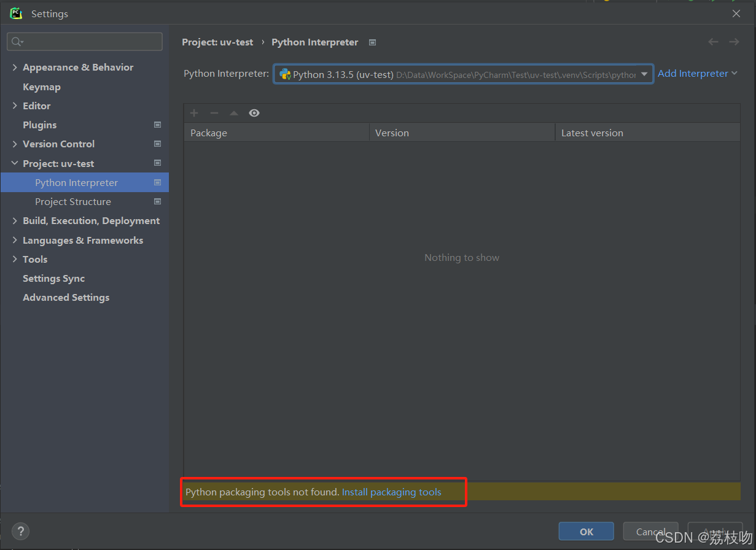Click the Cancel button
This screenshot has width=756, height=550.
(650, 532)
